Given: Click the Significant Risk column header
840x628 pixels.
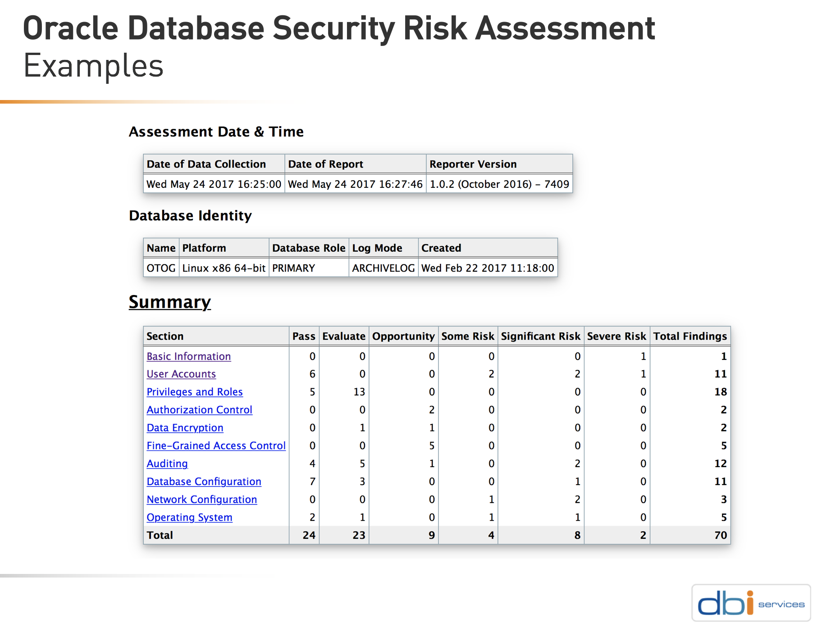Looking at the screenshot, I should pos(541,336).
